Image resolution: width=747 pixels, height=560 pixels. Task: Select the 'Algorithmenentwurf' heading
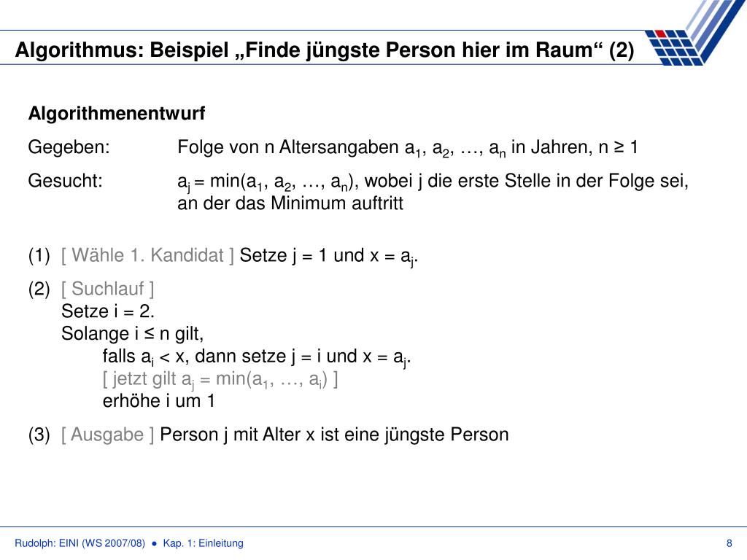116,114
